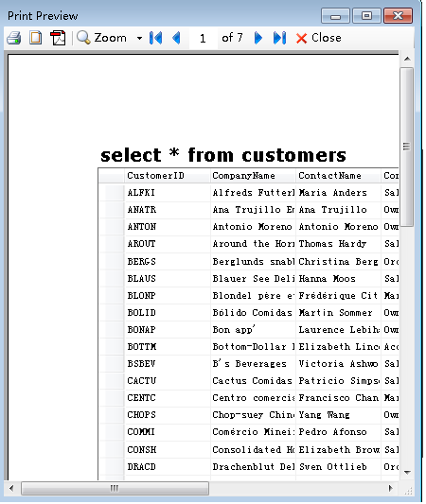Click the CHOPS cell
Viewport: 426px width, 504px height.
tap(168, 415)
